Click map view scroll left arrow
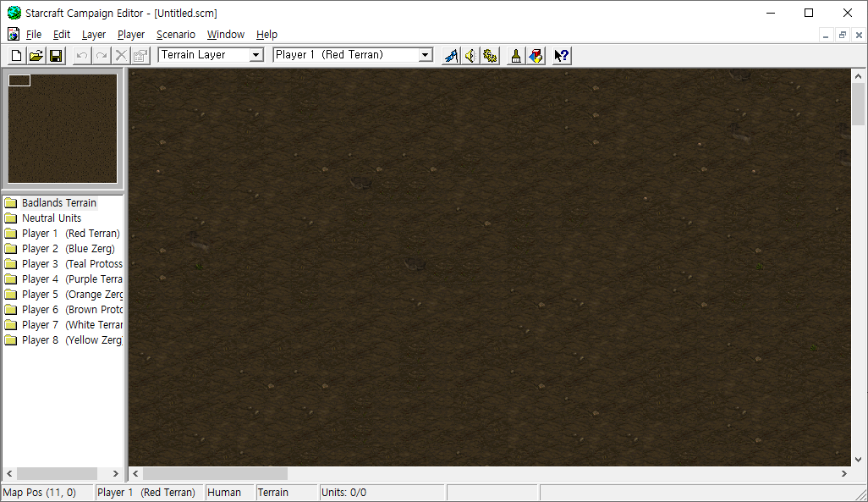Image resolution: width=868 pixels, height=502 pixels. (135, 474)
